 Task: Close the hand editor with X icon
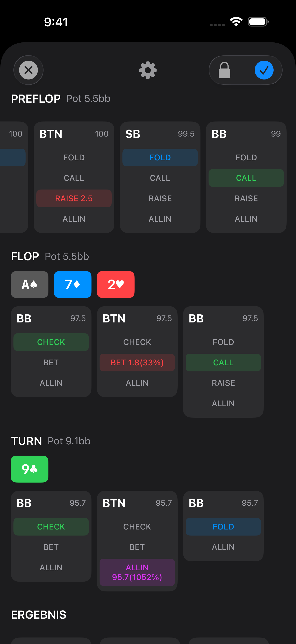(x=28, y=70)
